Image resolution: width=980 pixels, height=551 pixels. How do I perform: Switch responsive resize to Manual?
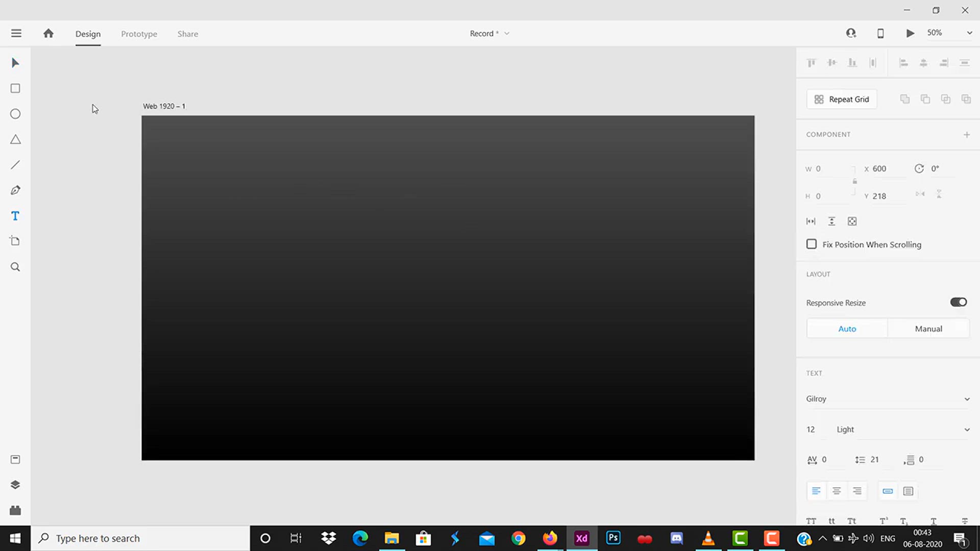point(928,328)
